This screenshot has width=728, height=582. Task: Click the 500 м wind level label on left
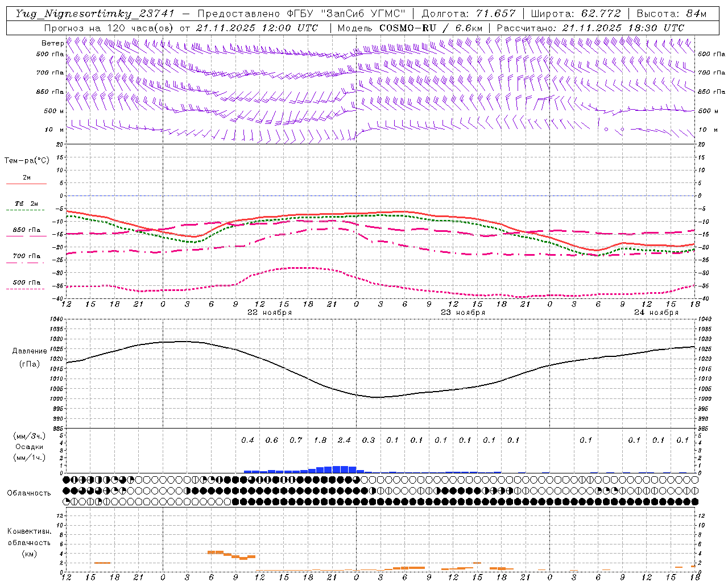click(55, 111)
